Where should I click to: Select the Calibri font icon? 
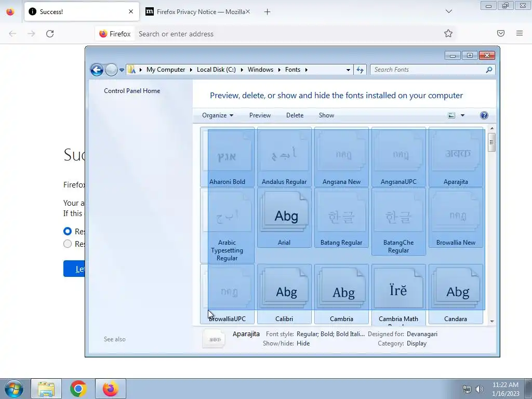pos(284,294)
